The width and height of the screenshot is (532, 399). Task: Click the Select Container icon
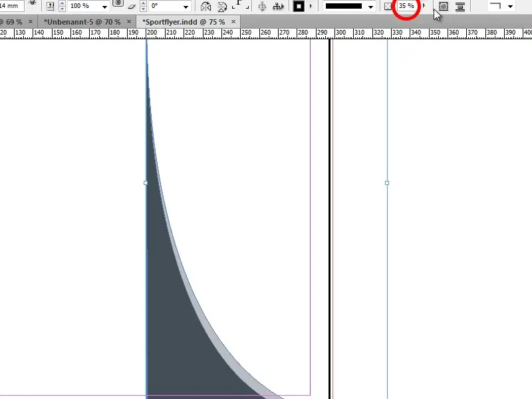pyautogui.click(x=262, y=6)
